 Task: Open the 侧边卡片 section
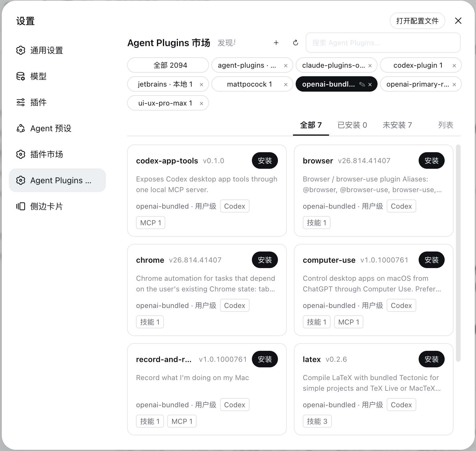click(57, 206)
